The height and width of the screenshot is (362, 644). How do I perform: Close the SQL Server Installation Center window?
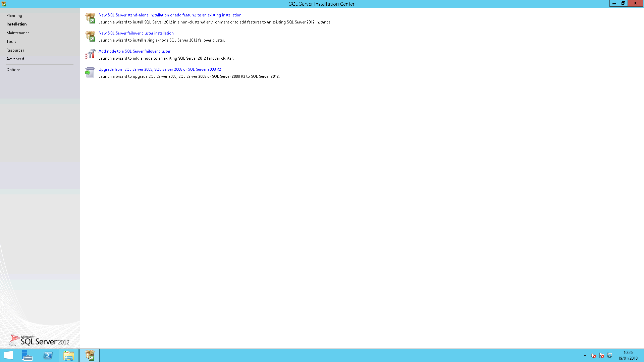pos(635,3)
